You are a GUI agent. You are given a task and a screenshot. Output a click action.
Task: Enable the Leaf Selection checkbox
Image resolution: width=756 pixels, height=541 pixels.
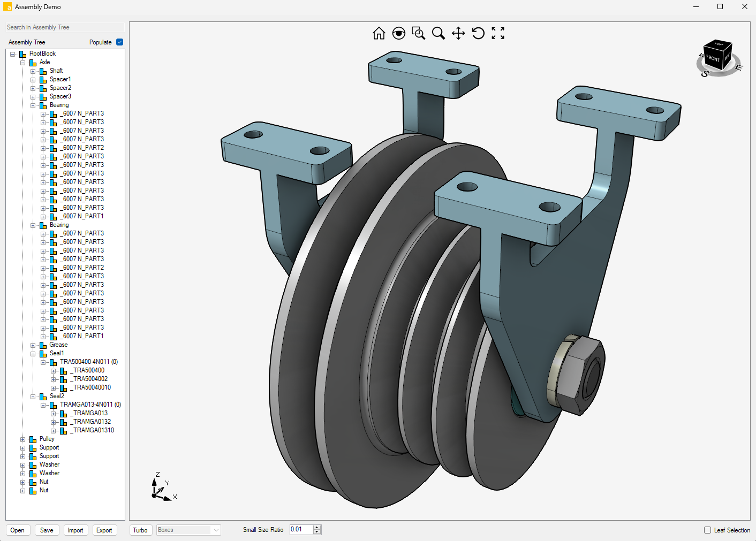tap(707, 530)
